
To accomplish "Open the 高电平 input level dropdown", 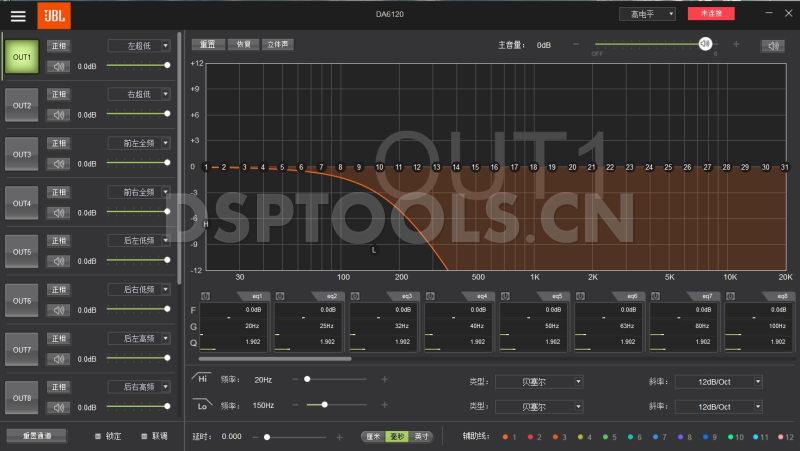I will pos(647,14).
